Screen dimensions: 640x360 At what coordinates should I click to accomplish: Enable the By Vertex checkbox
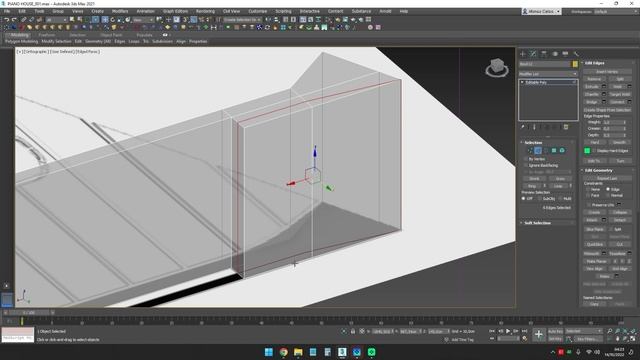coord(526,159)
